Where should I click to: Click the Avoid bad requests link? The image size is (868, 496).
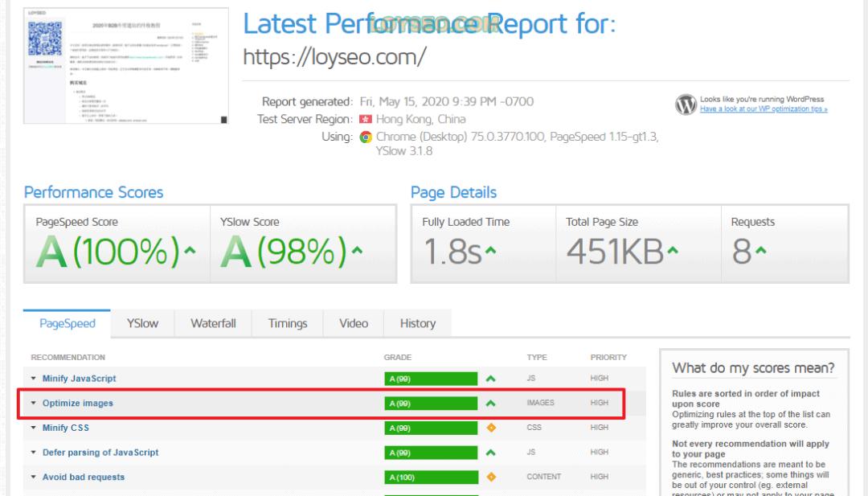(x=83, y=477)
